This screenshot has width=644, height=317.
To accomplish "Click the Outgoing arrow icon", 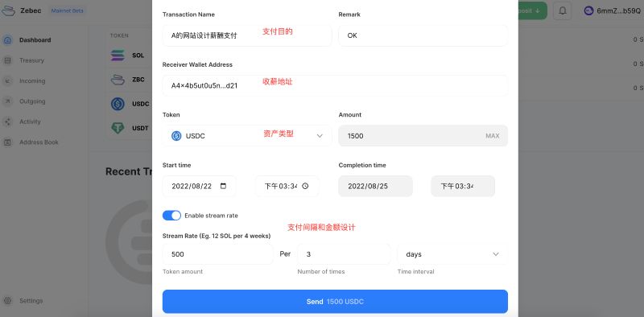I will pos(7,101).
